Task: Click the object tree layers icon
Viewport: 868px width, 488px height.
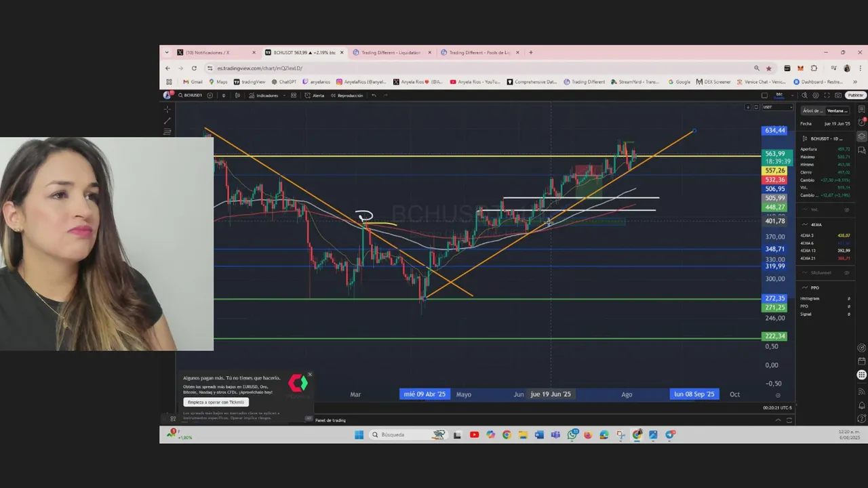Action: [x=861, y=136]
